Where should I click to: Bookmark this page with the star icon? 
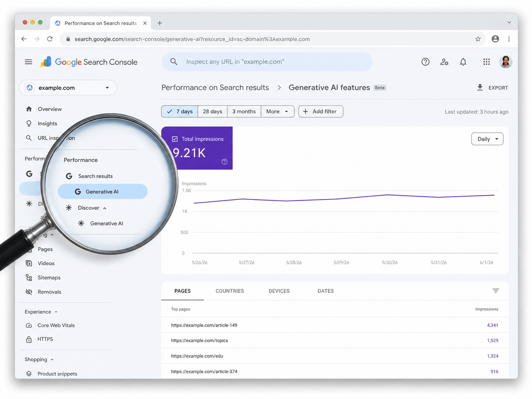click(x=478, y=39)
